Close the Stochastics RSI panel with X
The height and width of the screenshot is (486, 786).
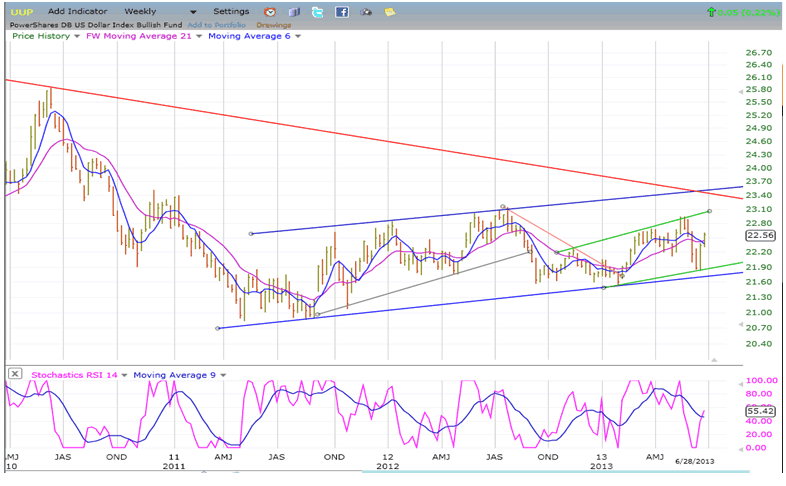[x=15, y=374]
